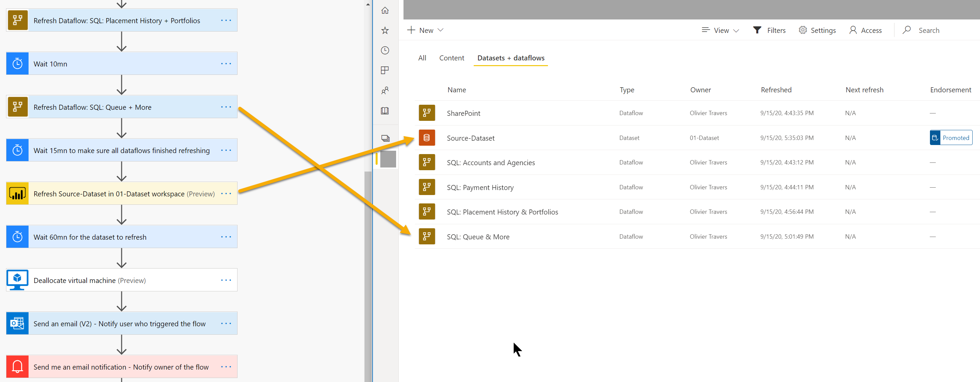Expand the Send me an email notification step
The width and height of the screenshot is (980, 382).
pyautogui.click(x=122, y=367)
